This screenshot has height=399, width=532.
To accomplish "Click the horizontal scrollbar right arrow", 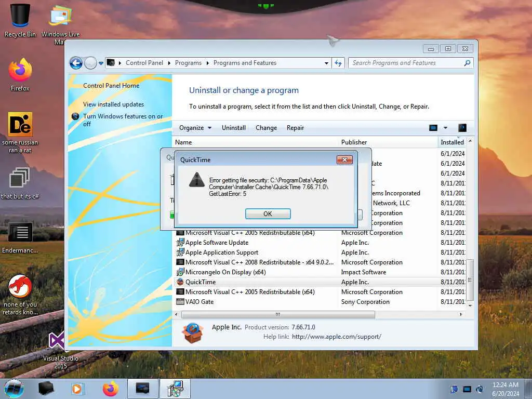I will pos(461,314).
